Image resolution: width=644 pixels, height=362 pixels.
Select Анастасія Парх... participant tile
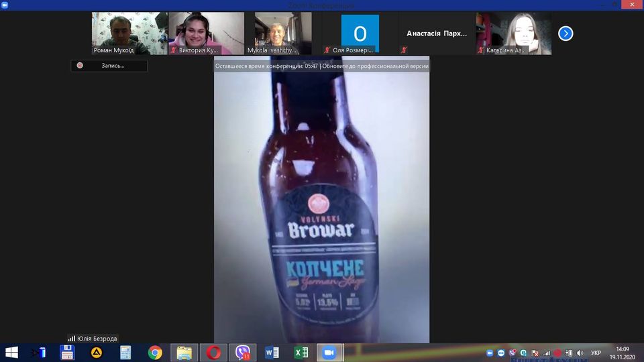pyautogui.click(x=437, y=34)
